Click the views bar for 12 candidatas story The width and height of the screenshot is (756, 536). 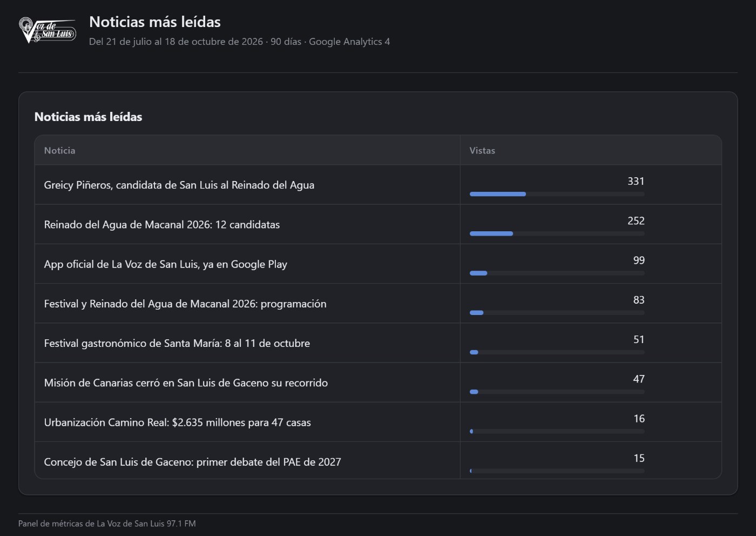pyautogui.click(x=557, y=233)
